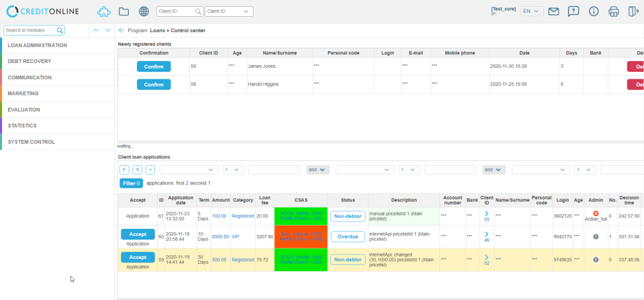This screenshot has height=300, width=644.
Task: Click the second filter value field
Action: tap(450, 170)
